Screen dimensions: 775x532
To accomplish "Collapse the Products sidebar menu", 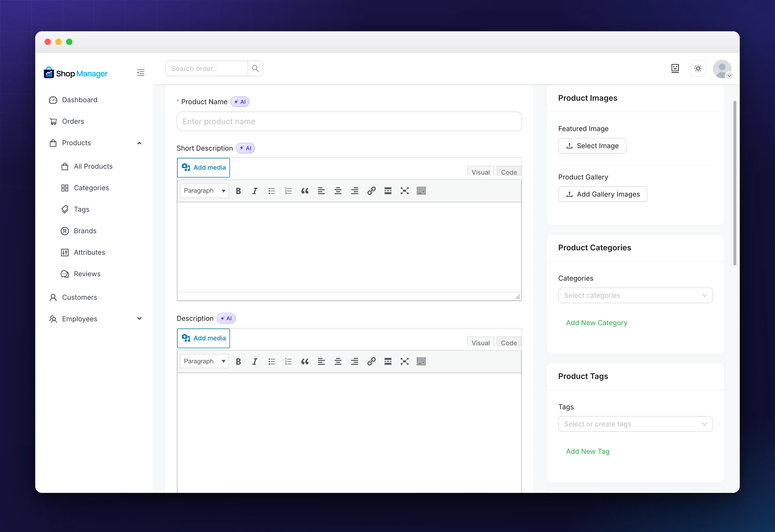I will click(139, 143).
